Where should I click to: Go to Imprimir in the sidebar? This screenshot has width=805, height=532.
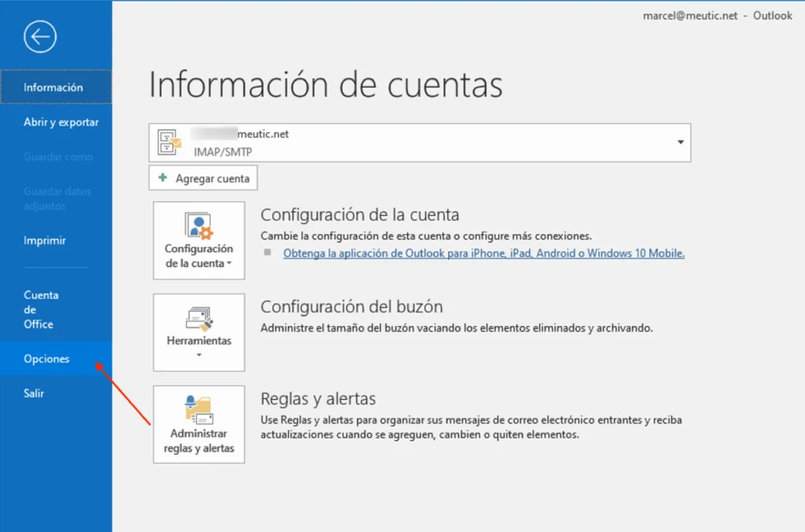45,240
